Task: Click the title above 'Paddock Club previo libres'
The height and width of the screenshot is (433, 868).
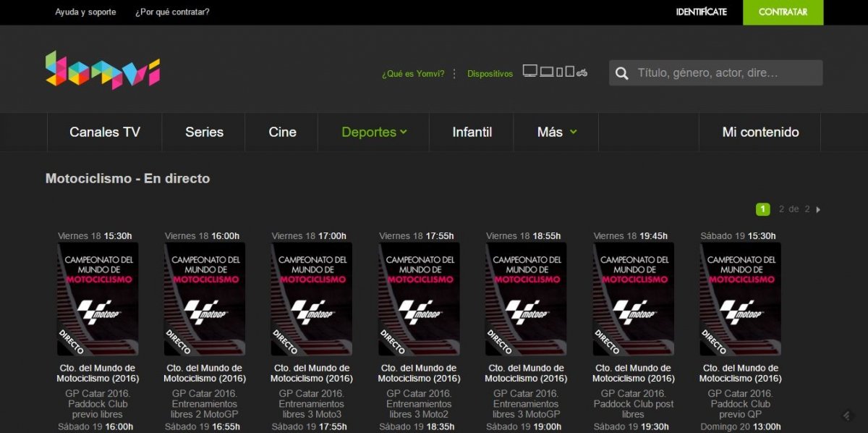Action: [98, 374]
